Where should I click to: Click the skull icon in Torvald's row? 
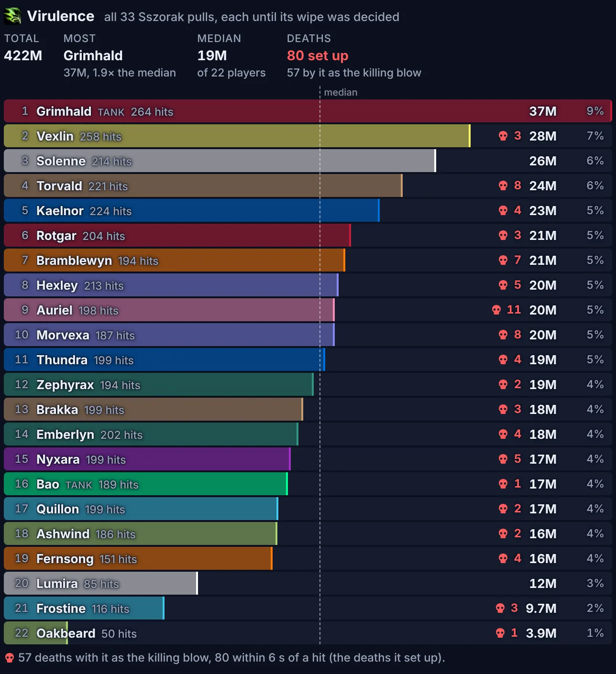coord(503,185)
